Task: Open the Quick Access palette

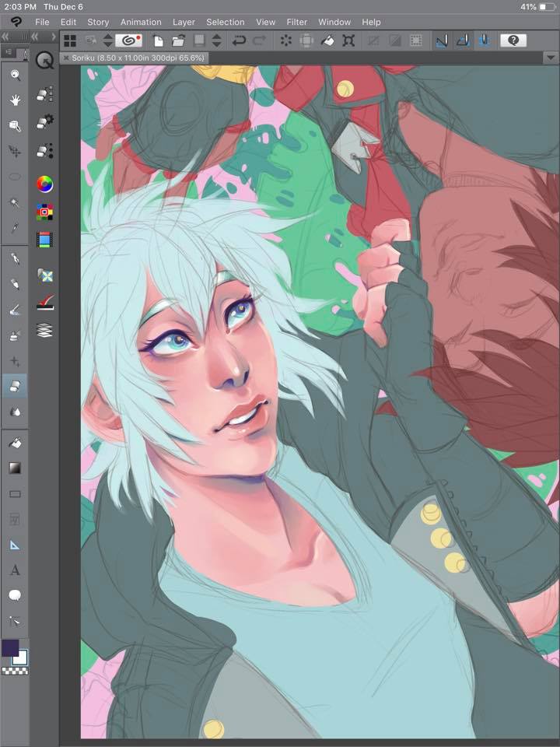Action: click(x=45, y=61)
